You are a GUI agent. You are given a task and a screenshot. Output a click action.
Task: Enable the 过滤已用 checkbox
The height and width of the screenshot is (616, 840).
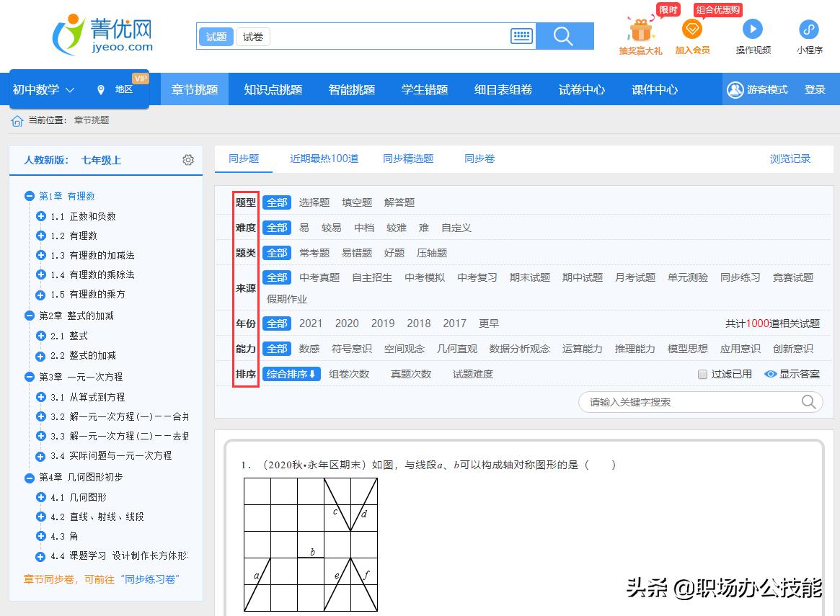click(x=702, y=373)
